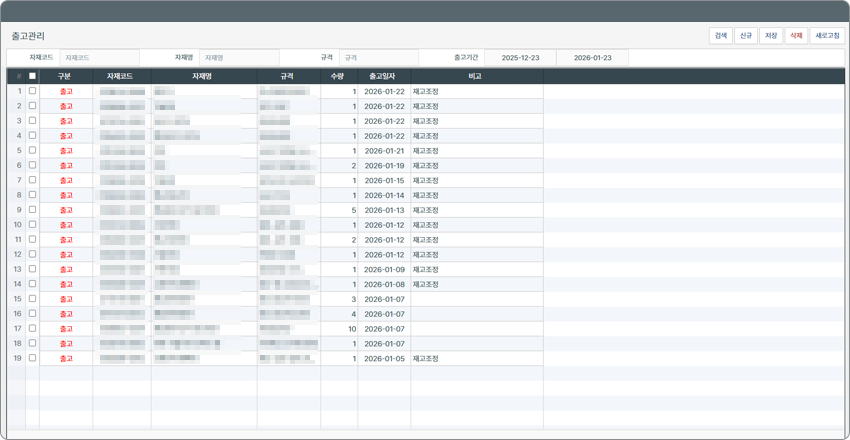850x440 pixels.
Task: Check the checkbox for row 1
Action: (x=32, y=91)
